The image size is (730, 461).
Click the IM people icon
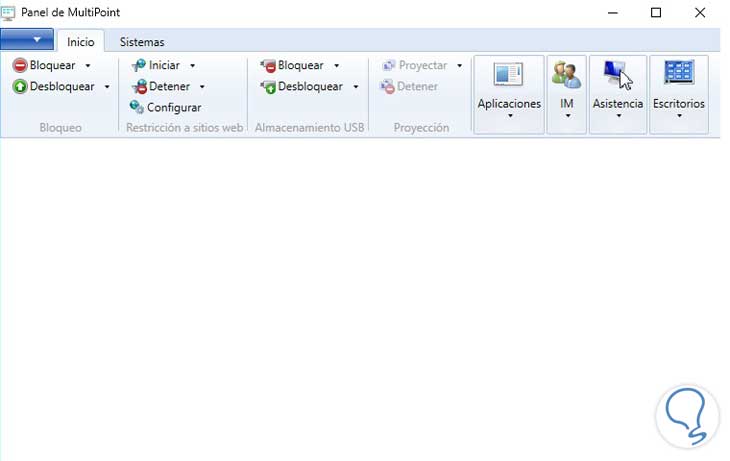(566, 74)
